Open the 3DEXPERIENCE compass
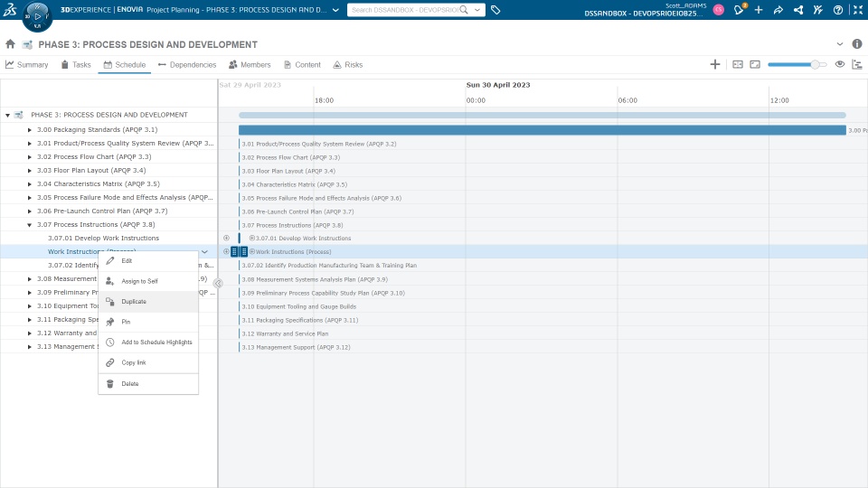Viewport: 868px width, 488px height. click(x=36, y=15)
